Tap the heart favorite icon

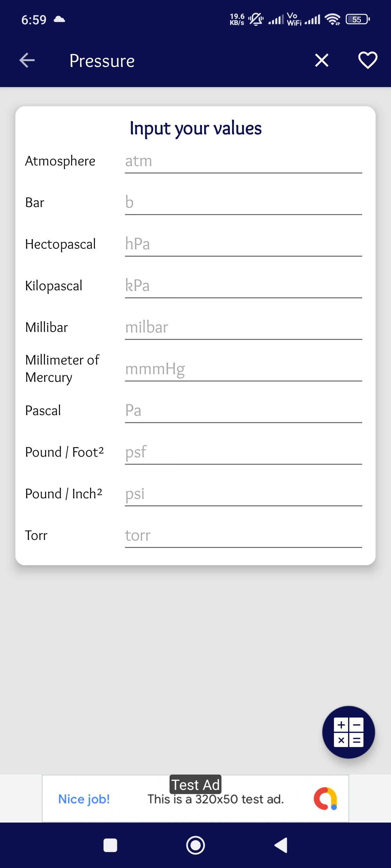367,61
